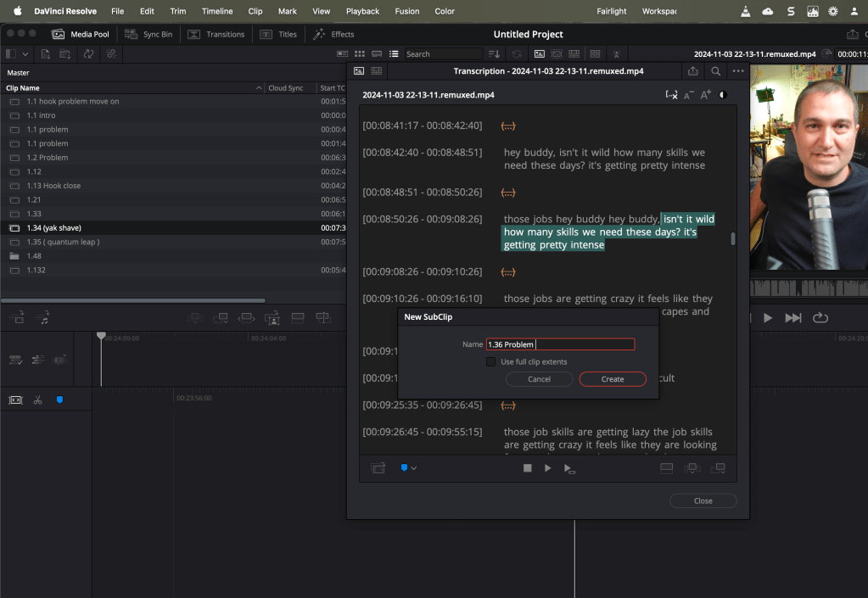The width and height of the screenshot is (868, 598).
Task: Open the 1.48 bin folder
Action: click(x=173, y=256)
